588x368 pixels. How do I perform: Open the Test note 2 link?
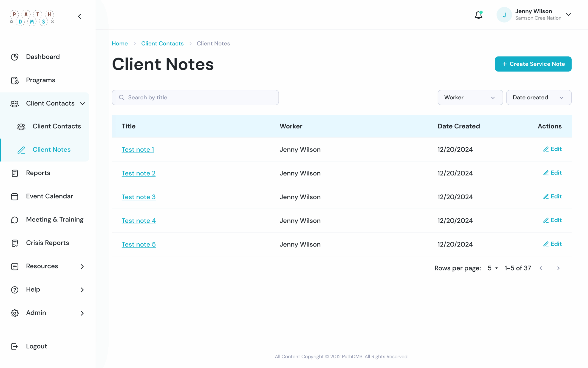click(139, 173)
